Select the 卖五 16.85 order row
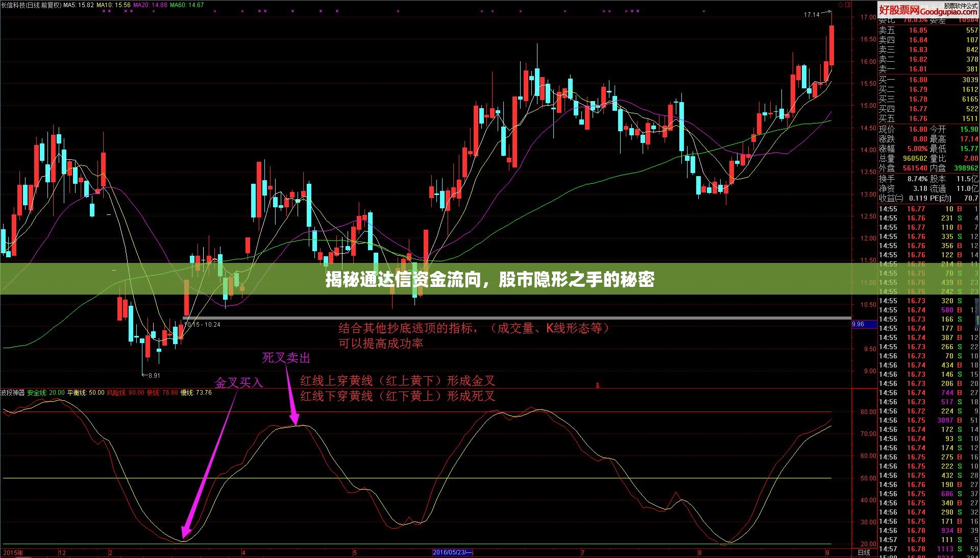This screenshot has height=558, width=980. point(928,31)
